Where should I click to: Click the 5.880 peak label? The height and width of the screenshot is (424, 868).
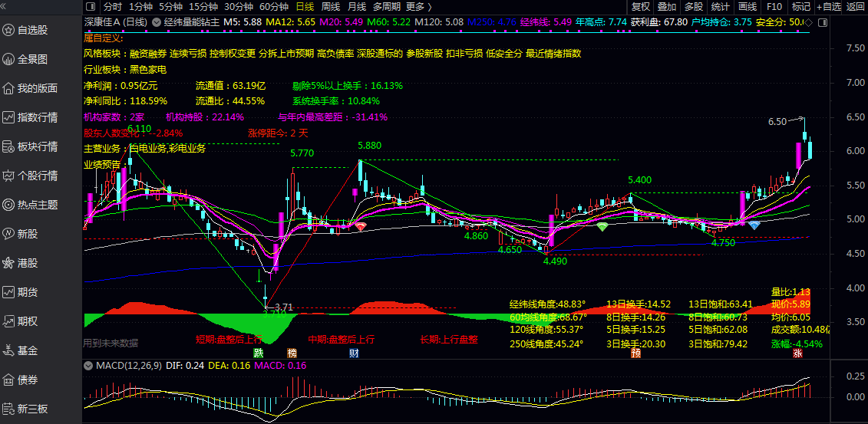coord(370,146)
